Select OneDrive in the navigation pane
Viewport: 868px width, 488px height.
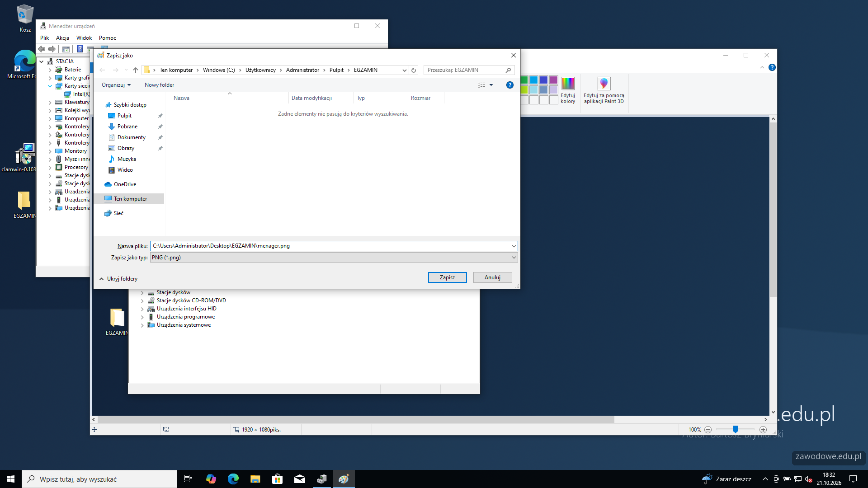[125, 184]
